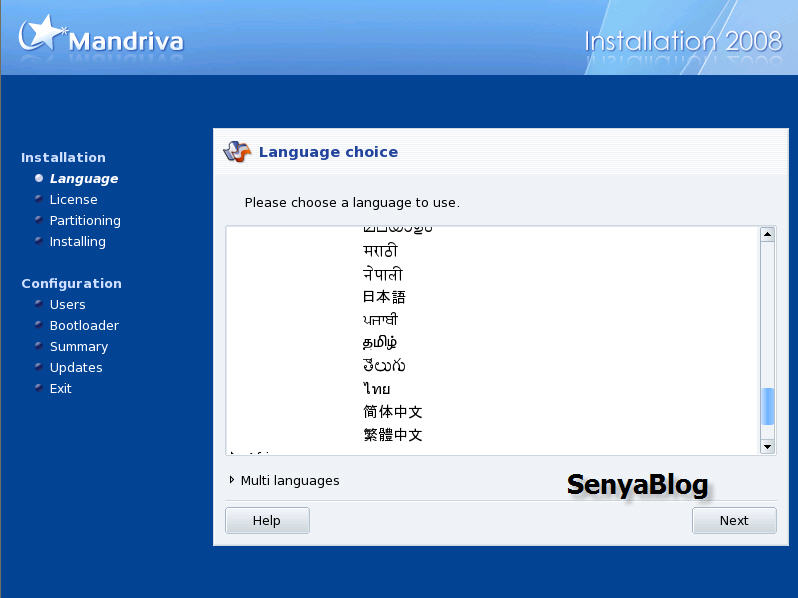Open the Help button
The image size is (798, 598).
tap(267, 520)
